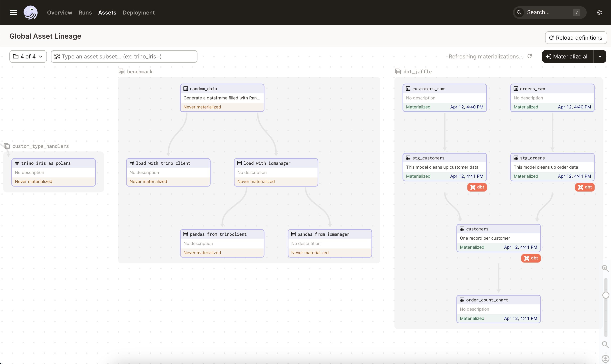Click the Dagster octopus logo
Screen dimensions: 611x364
coord(30,12)
